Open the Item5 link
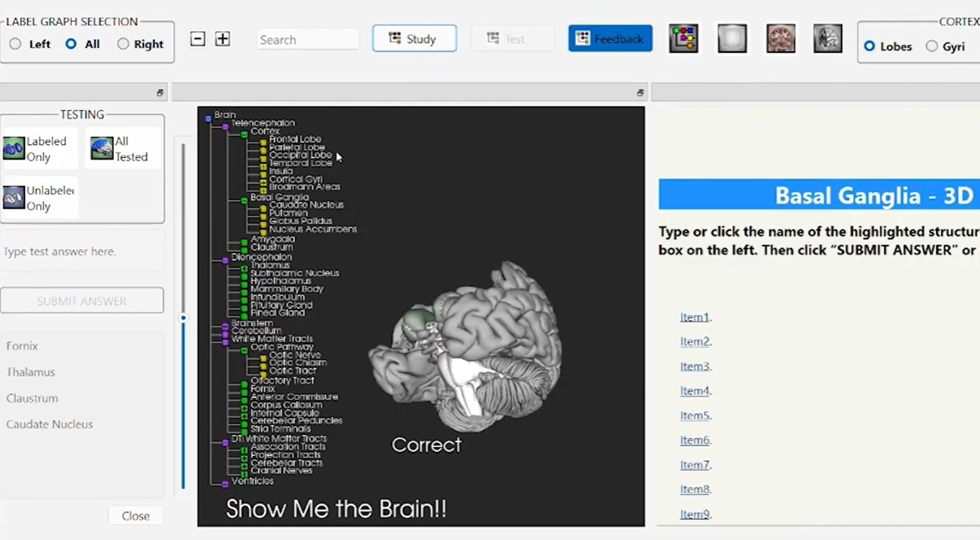 [x=695, y=415]
